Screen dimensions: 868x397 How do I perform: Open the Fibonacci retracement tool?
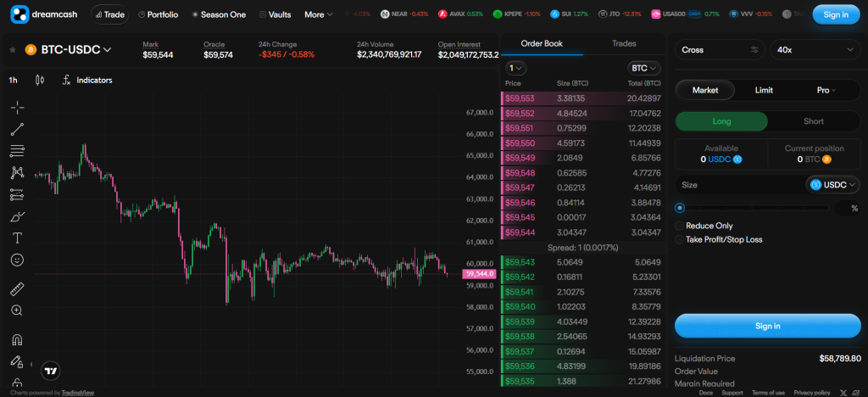[17, 151]
